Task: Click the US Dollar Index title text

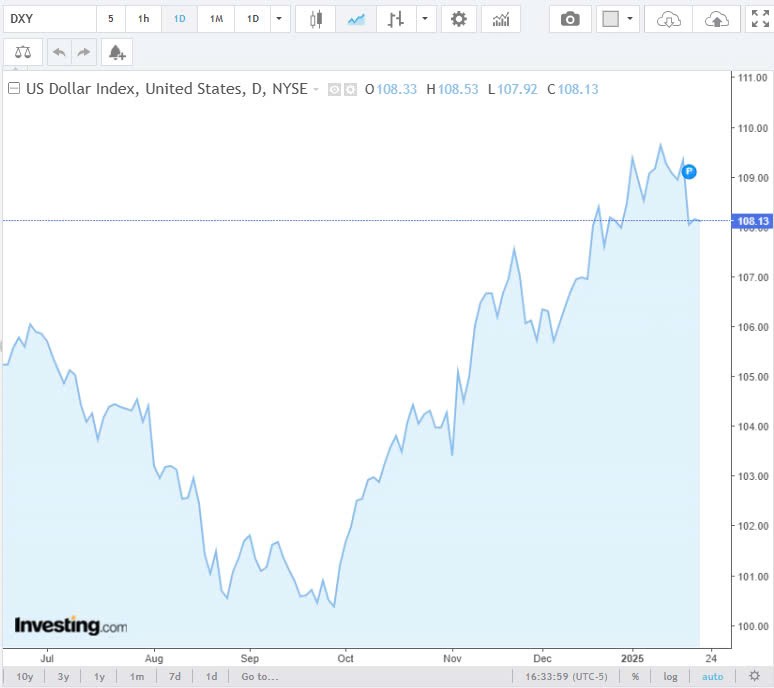Action: coord(167,89)
